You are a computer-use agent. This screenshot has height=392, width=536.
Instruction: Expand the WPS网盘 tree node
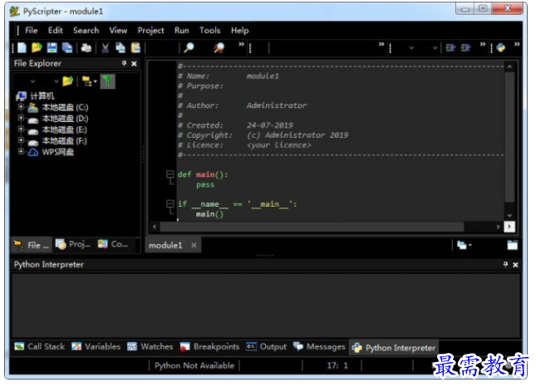click(22, 151)
